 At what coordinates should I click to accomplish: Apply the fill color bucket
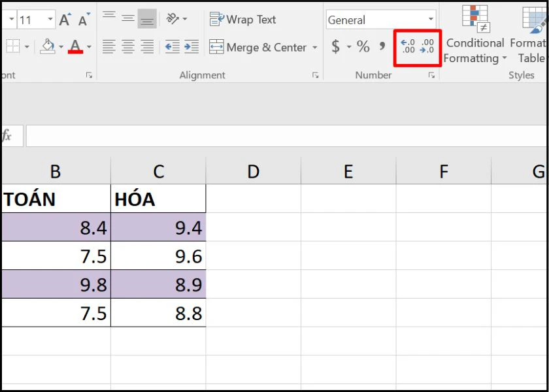coord(48,46)
